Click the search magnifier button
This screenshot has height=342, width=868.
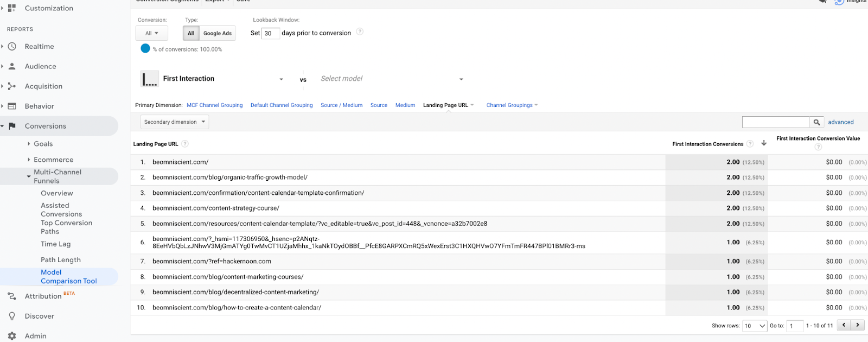point(816,122)
